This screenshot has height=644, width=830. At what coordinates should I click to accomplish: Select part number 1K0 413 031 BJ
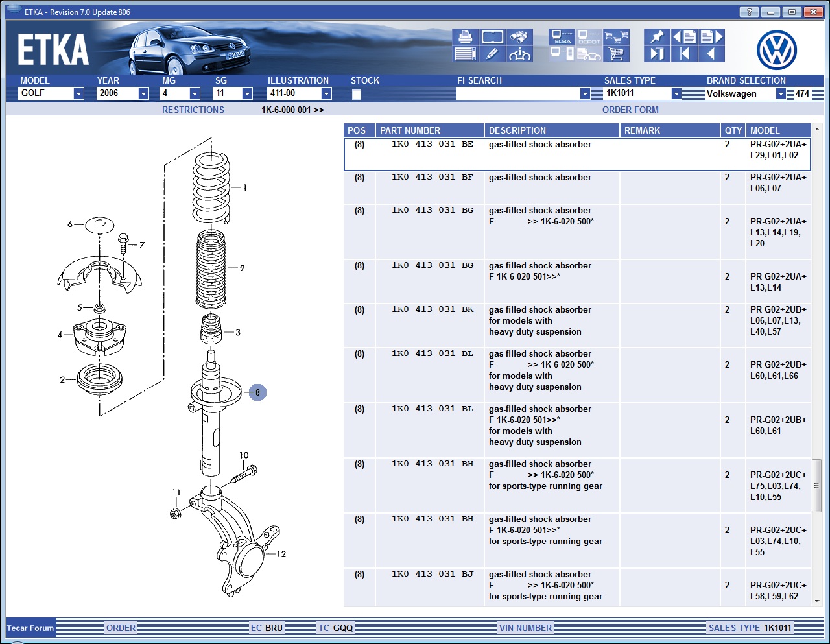433,574
